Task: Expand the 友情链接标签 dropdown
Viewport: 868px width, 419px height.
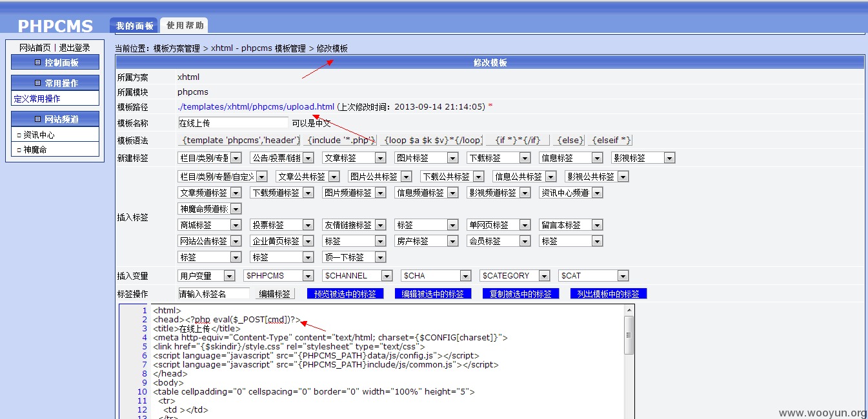Action: (x=354, y=225)
